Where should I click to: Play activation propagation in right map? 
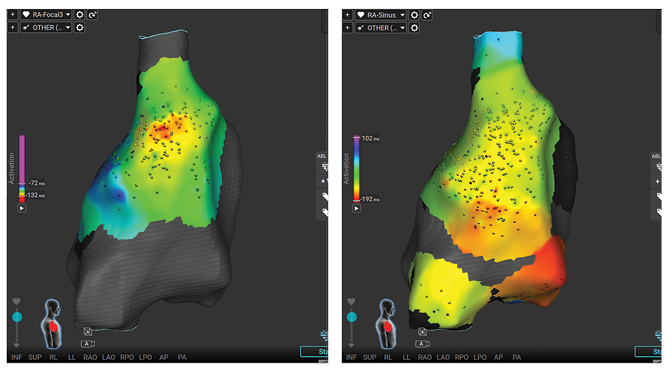pyautogui.click(x=356, y=208)
